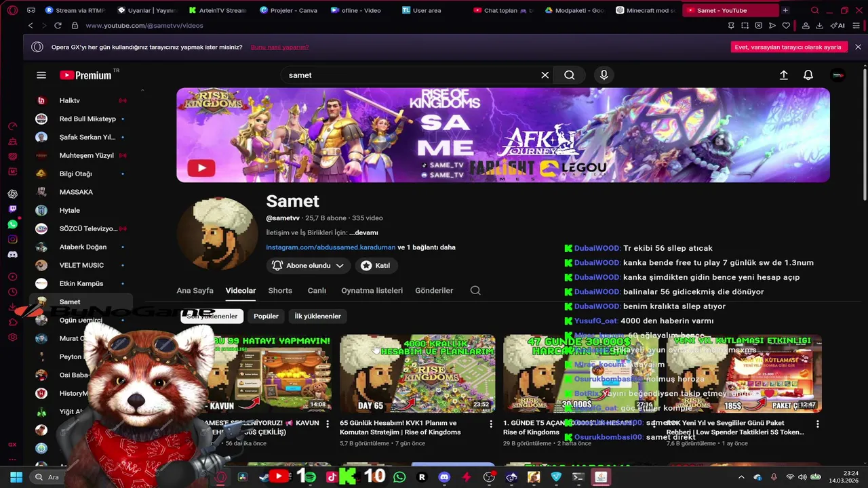Click the Bunu nasıl yaparım? link
Viewport: 868px width, 488px height.
pos(279,47)
